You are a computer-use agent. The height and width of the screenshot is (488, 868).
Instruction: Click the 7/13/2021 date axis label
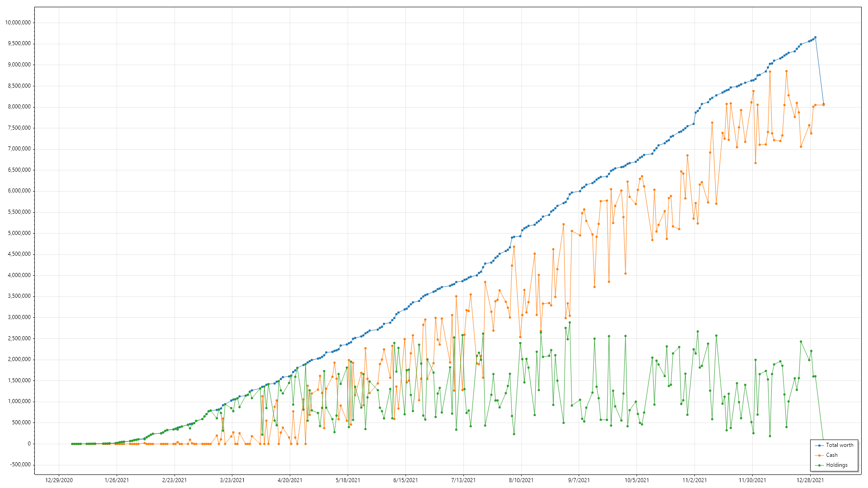[x=463, y=480]
